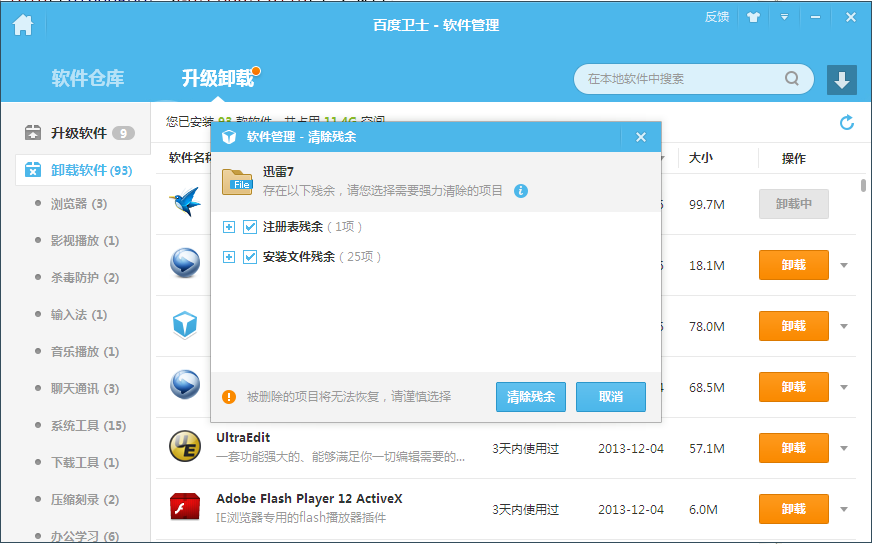Click the 取消 button in dialog
The image size is (872, 544).
610,397
